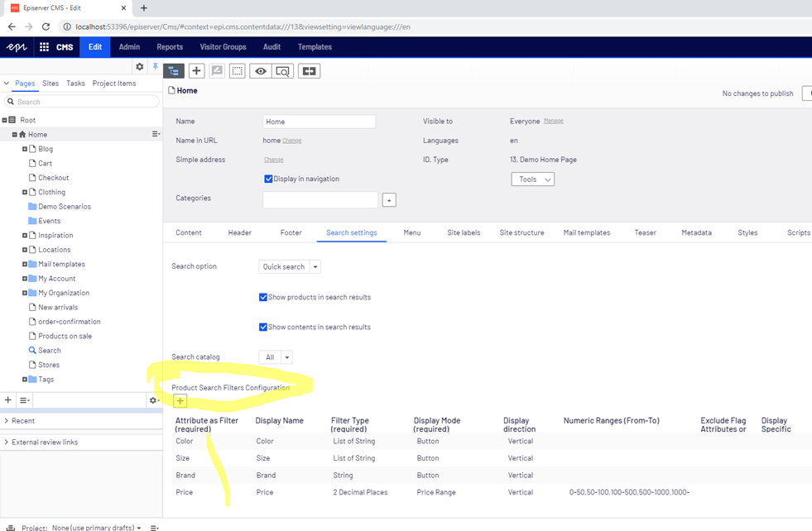
Task: Select the dotted selection view icon
Action: 238,71
